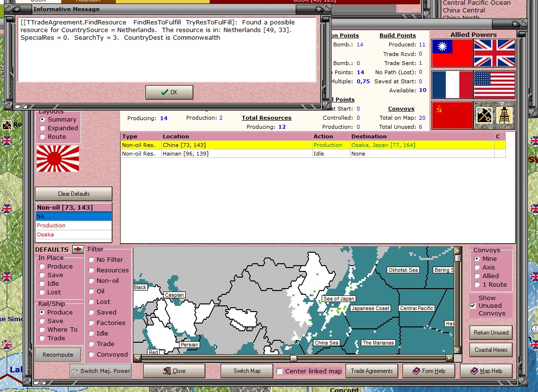
Task: Open Map Help
Action: [486, 371]
